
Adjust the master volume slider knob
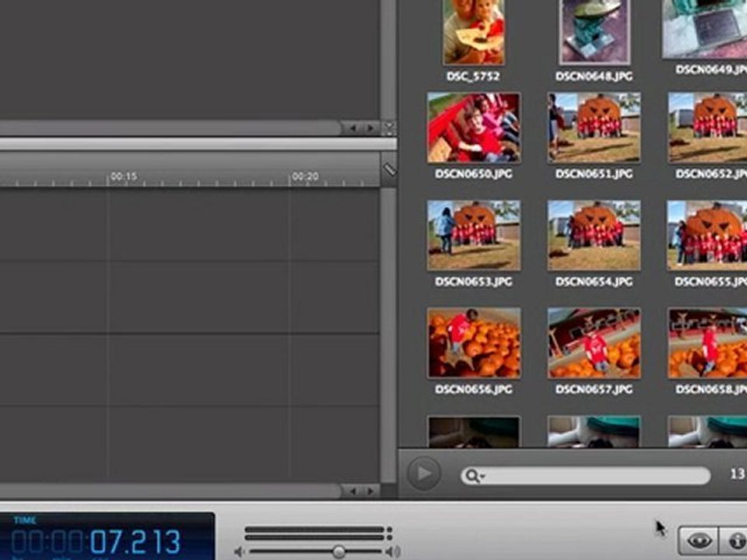[x=338, y=552]
